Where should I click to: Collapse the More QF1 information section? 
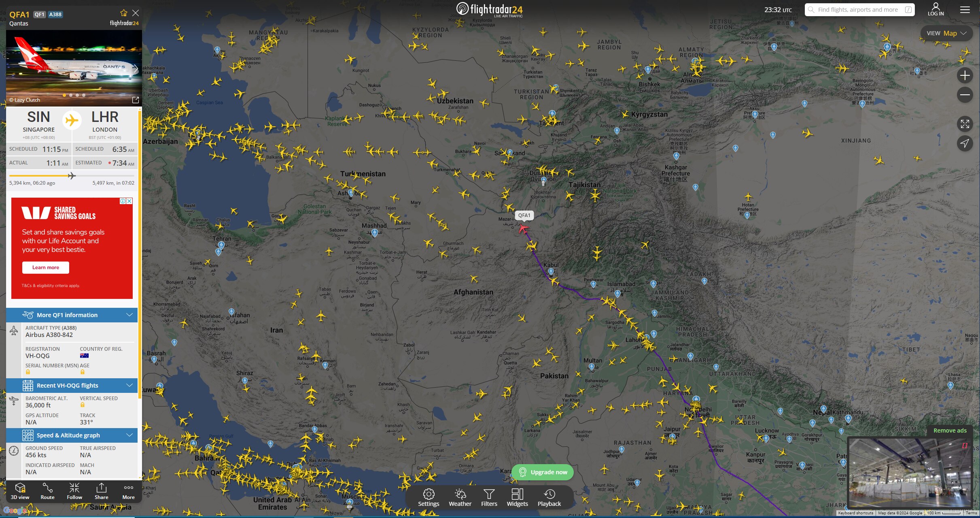pos(129,315)
